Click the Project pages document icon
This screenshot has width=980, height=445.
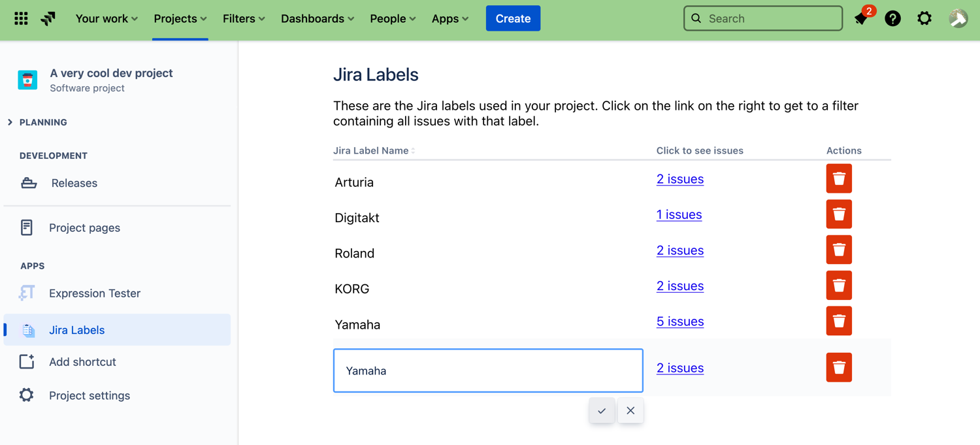click(27, 227)
